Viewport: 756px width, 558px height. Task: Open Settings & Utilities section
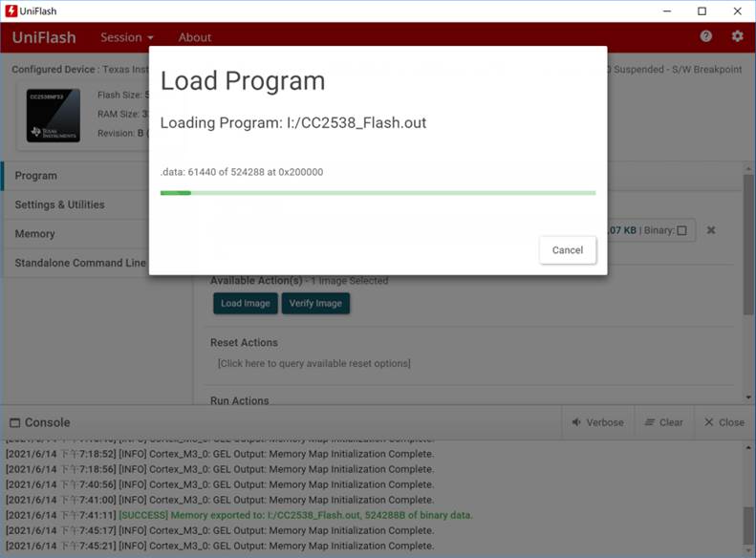coord(59,204)
